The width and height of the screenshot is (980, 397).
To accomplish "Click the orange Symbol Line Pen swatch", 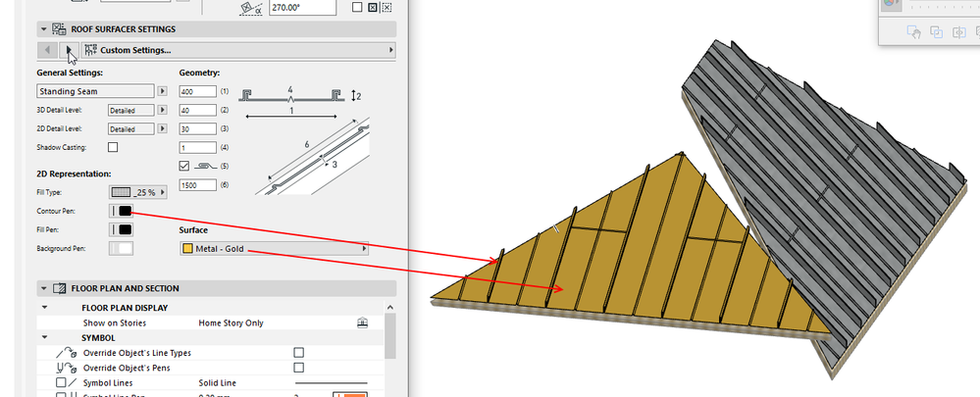I will (350, 394).
